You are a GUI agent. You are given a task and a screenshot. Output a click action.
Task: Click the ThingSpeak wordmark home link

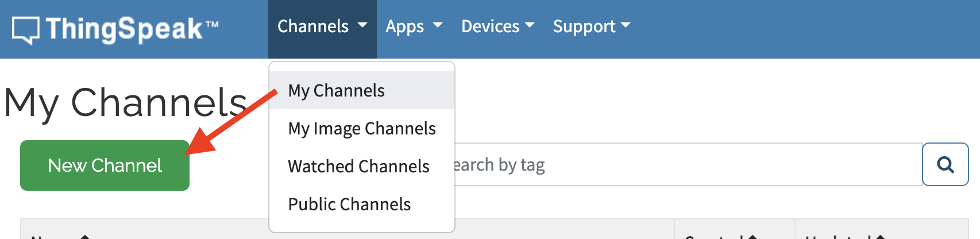pyautogui.click(x=124, y=29)
